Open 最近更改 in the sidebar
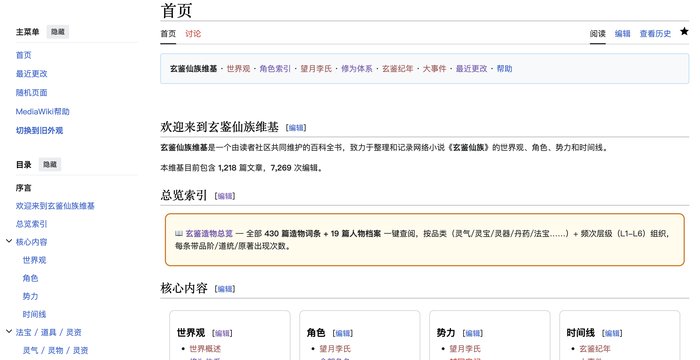 (31, 74)
